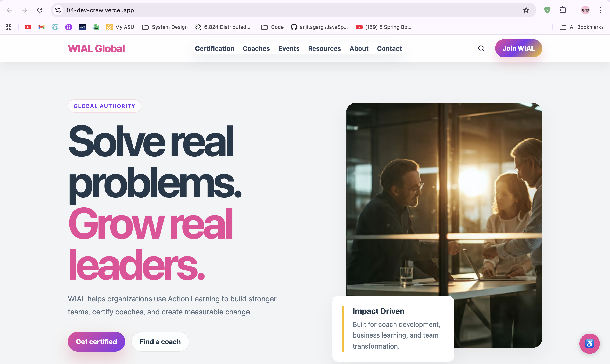Go to the Coaches nav item
This screenshot has height=364, width=610.
(256, 48)
